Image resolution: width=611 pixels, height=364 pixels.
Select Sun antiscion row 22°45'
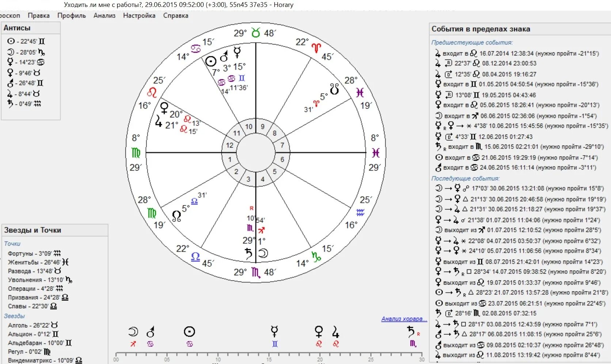(x=26, y=41)
